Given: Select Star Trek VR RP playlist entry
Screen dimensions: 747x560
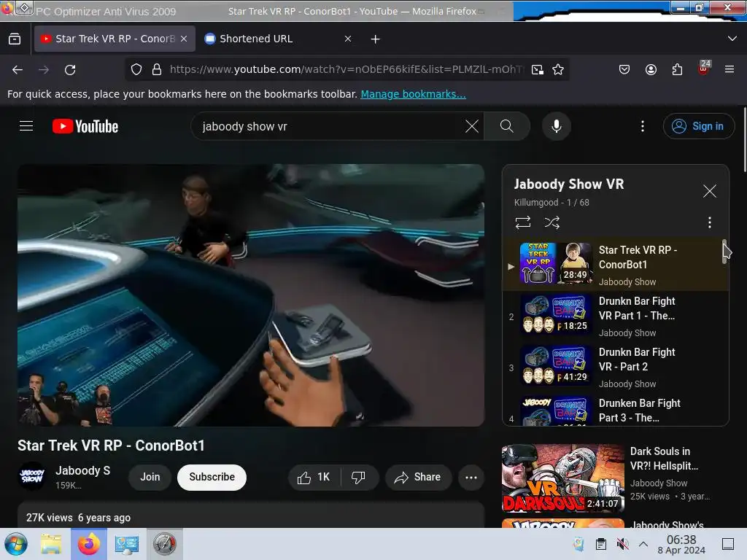Looking at the screenshot, I should click(x=616, y=264).
